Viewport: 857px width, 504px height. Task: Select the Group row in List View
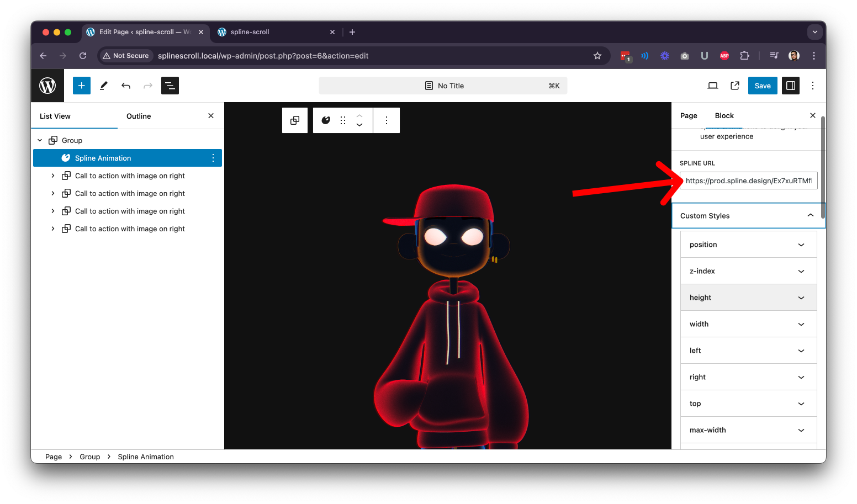click(128, 140)
